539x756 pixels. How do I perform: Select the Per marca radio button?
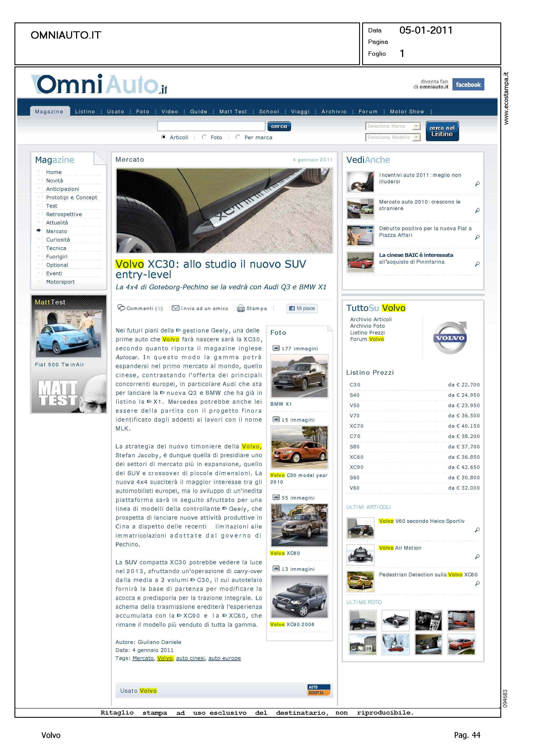[x=238, y=137]
